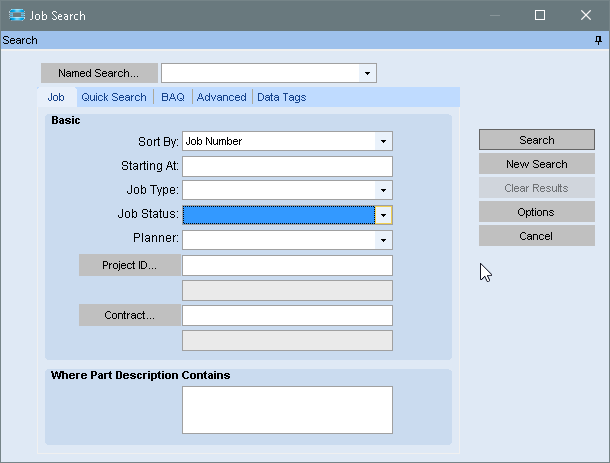Open the Contract... lookup button
The image size is (610, 463).
(x=130, y=315)
